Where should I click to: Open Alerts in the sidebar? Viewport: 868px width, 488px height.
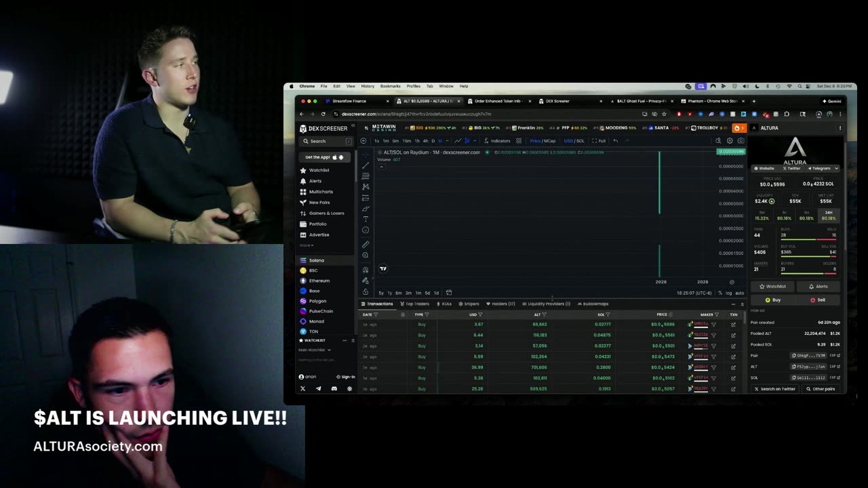tap(311, 181)
